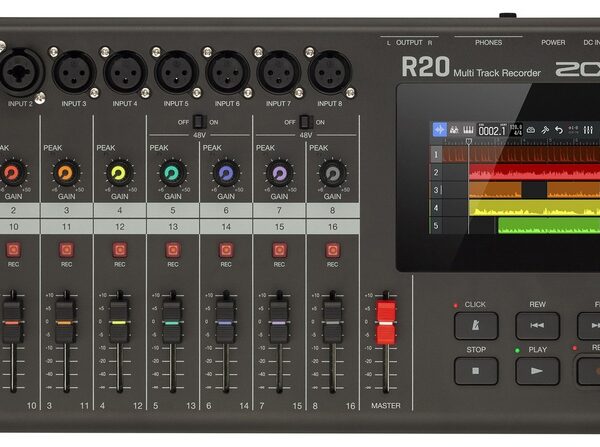Select the waveform view icon in toolbar
The width and height of the screenshot is (600, 447).
click(440, 130)
